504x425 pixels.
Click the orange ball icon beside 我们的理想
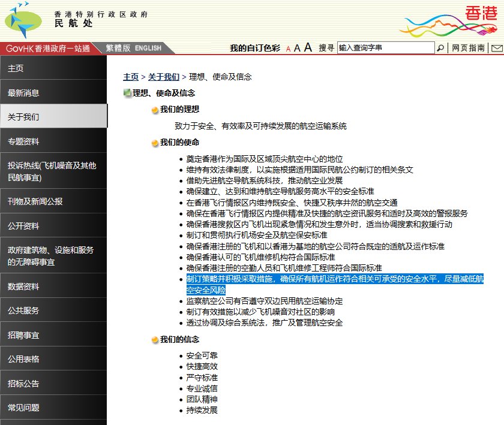coord(154,110)
